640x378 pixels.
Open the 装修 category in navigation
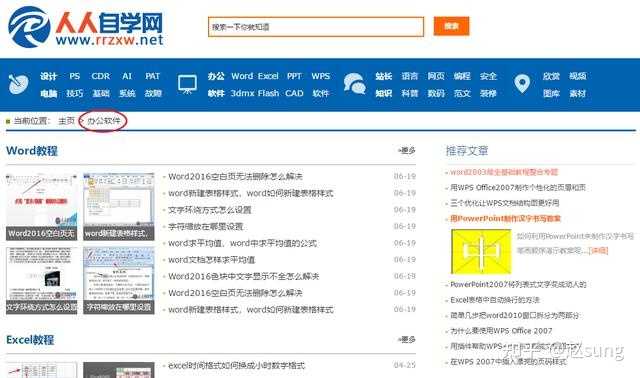[488, 93]
